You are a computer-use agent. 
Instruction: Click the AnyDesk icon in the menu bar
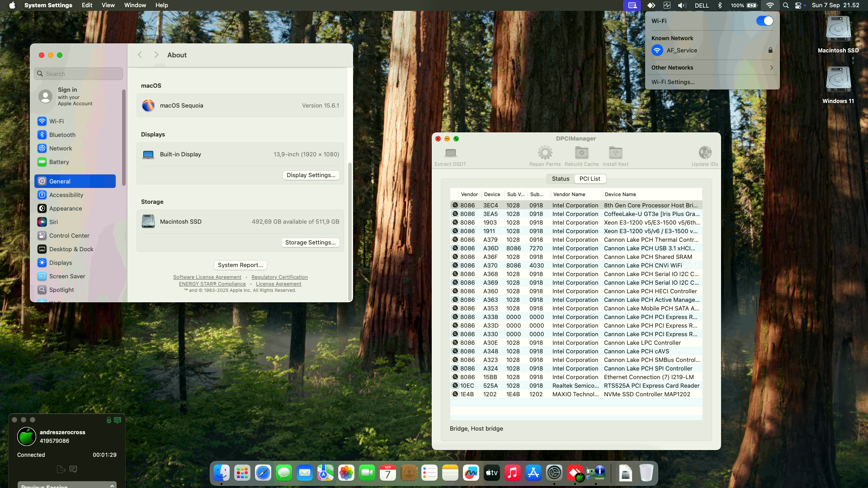[651, 5]
